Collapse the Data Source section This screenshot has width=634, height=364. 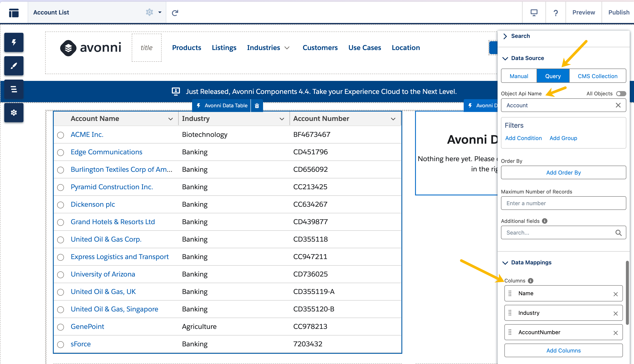pos(505,58)
